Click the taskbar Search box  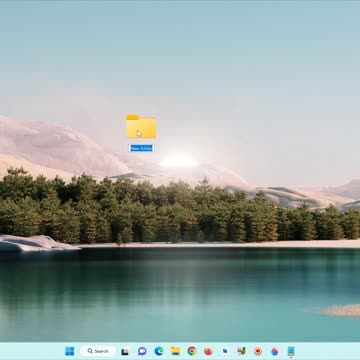point(98,351)
